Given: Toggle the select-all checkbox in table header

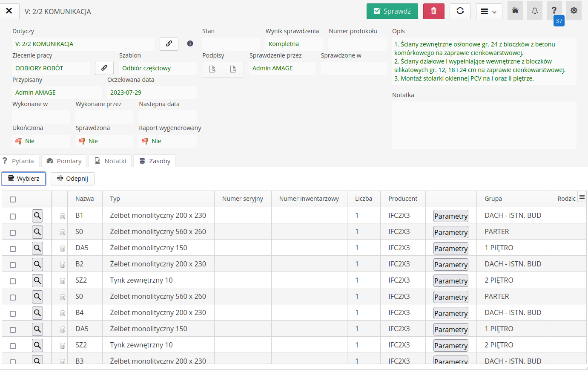Looking at the screenshot, I should click(13, 199).
